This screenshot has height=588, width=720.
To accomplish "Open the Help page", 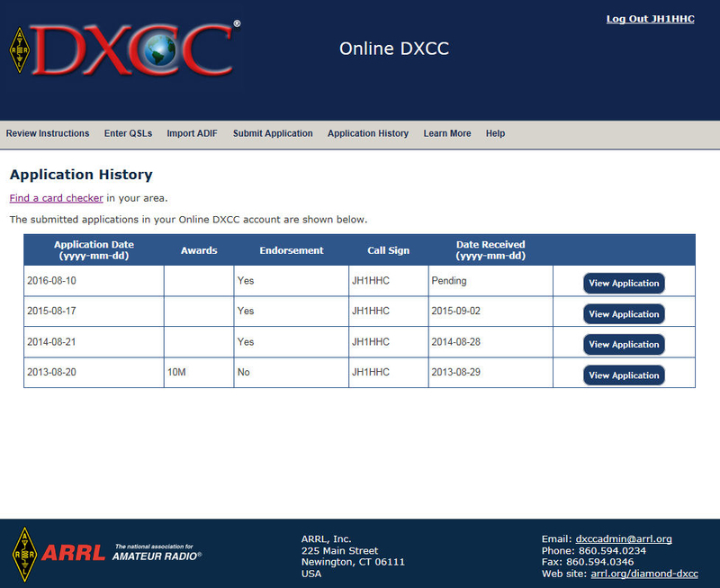I will point(495,133).
